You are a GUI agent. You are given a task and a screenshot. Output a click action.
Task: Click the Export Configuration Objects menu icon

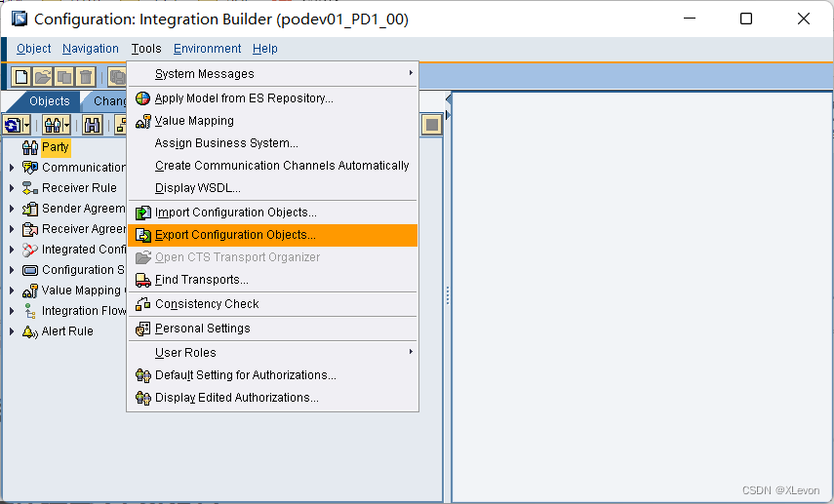pyautogui.click(x=142, y=235)
